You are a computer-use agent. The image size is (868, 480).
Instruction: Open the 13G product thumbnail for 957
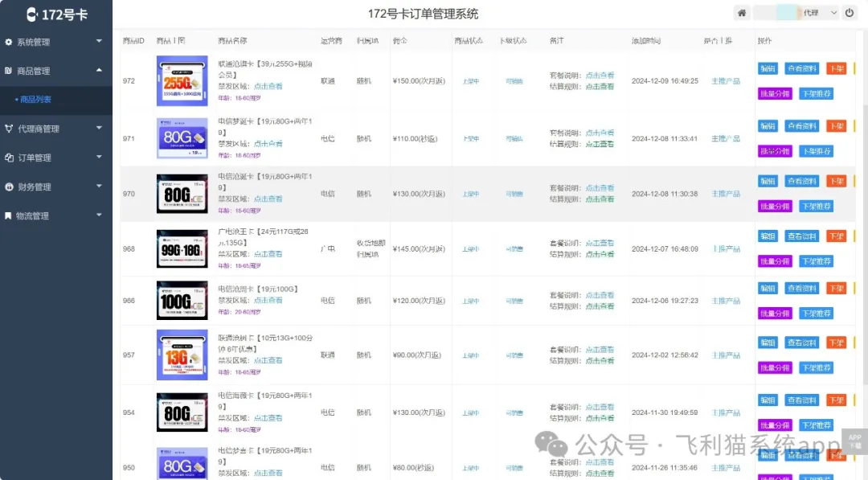[x=182, y=355]
